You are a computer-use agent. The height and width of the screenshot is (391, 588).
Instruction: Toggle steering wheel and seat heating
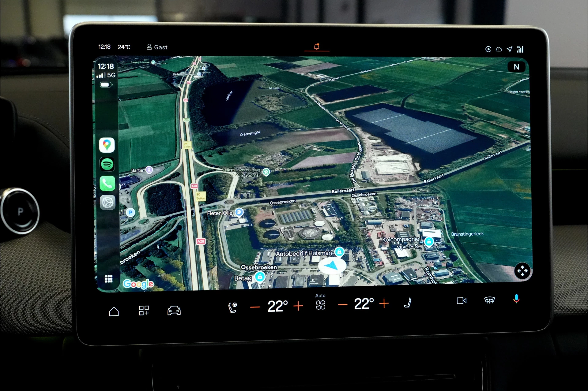click(x=232, y=307)
